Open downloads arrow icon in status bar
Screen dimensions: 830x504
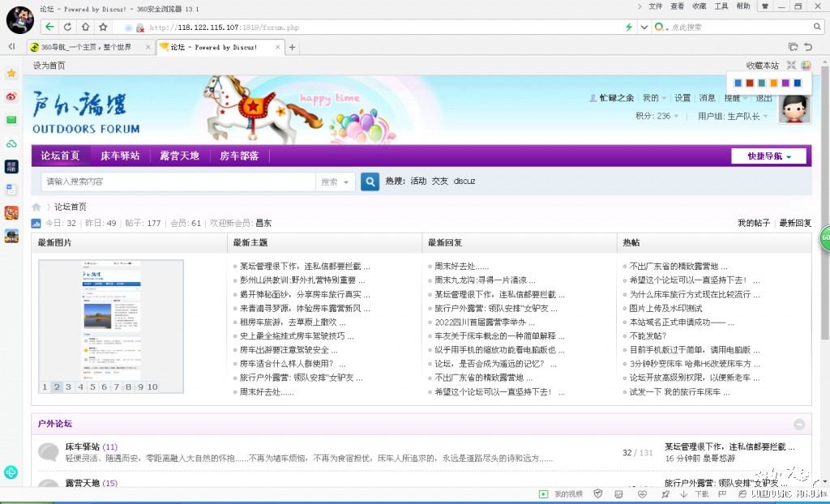click(683, 494)
